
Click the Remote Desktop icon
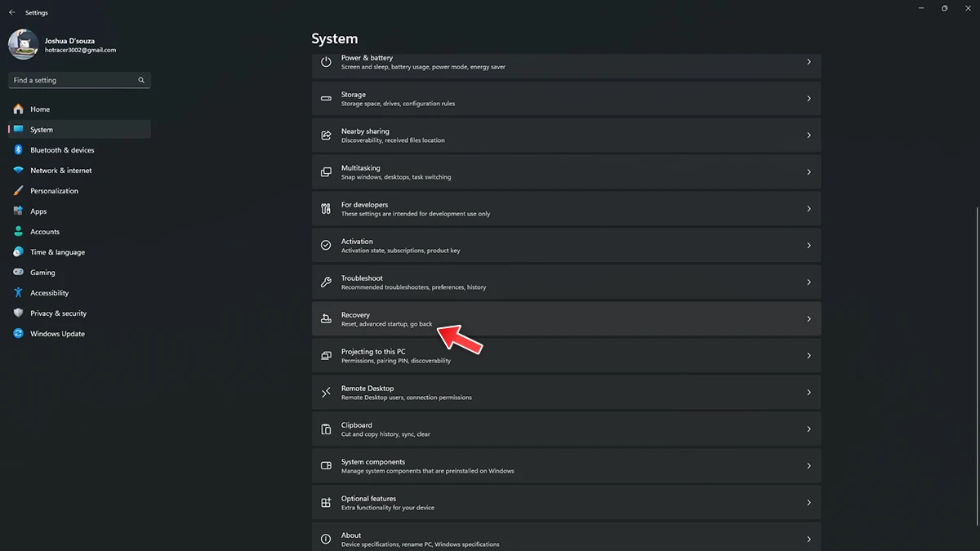click(x=326, y=392)
